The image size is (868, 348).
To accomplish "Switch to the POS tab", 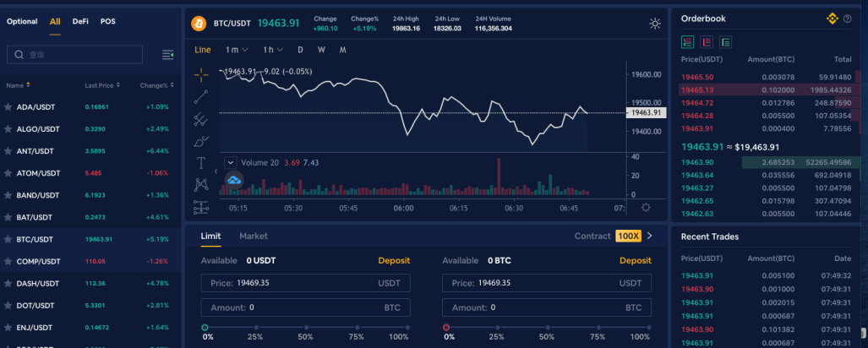I will click(108, 22).
